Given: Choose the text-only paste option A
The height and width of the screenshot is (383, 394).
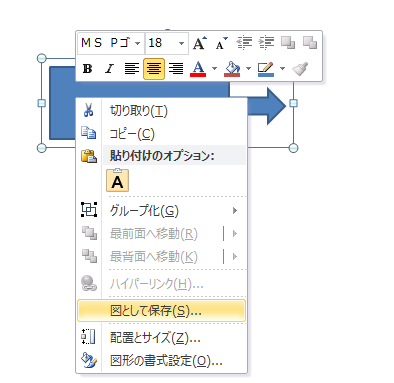Looking at the screenshot, I should coord(117,180).
